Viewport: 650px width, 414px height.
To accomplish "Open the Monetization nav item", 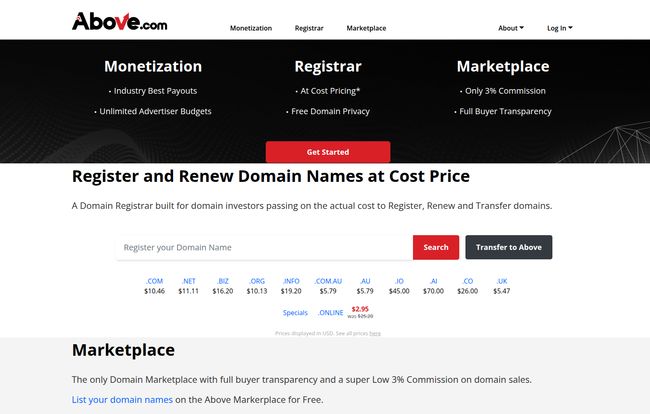I will 251,28.
